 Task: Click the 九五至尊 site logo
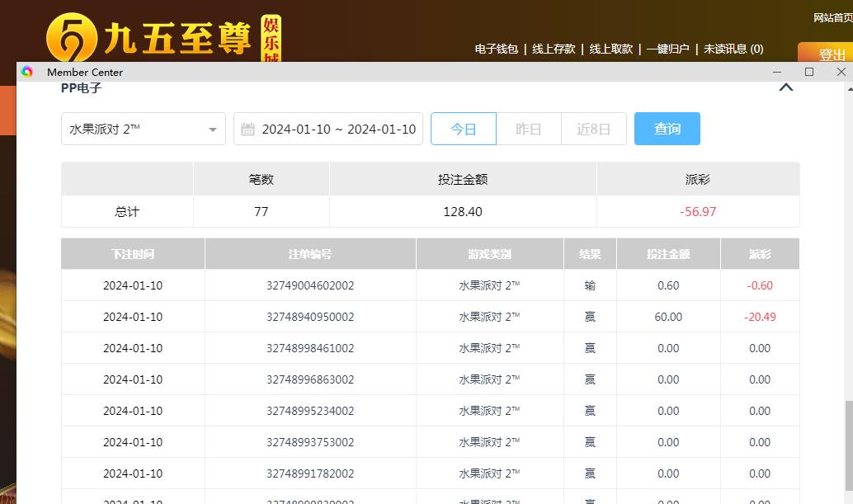pos(163,37)
